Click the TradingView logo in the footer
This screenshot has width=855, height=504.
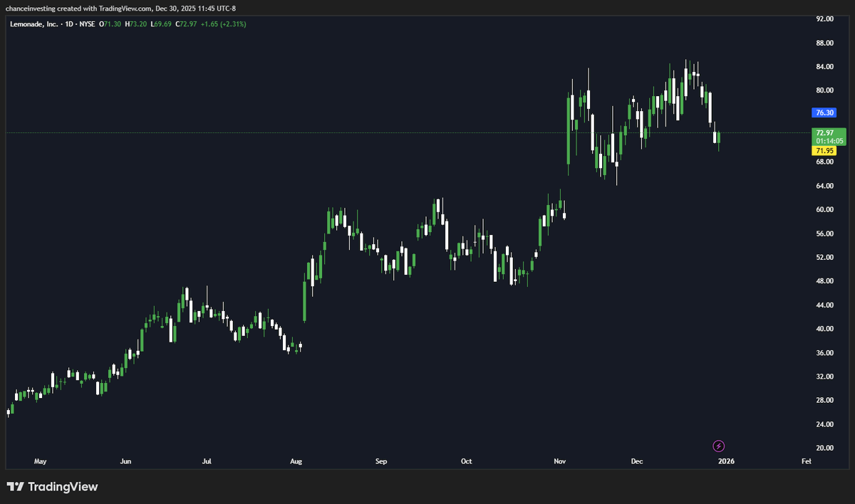(x=53, y=487)
